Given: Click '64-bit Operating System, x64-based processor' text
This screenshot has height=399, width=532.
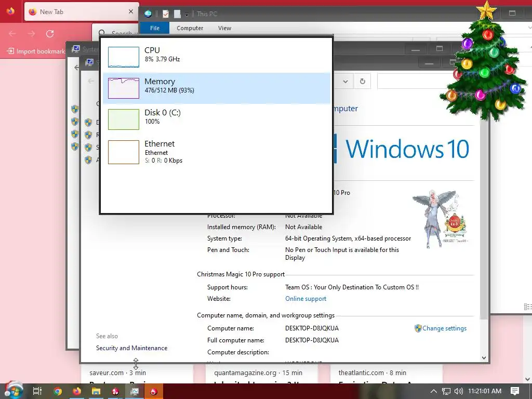Looking at the screenshot, I should tap(348, 238).
